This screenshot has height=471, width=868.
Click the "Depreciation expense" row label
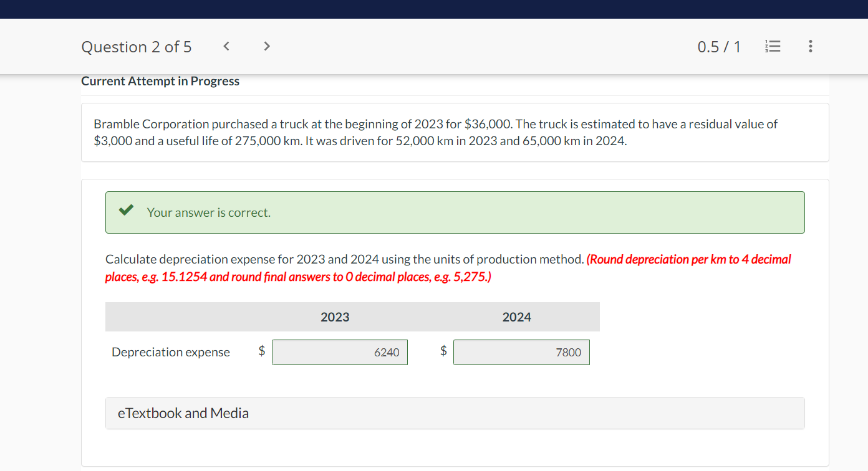[x=171, y=352]
